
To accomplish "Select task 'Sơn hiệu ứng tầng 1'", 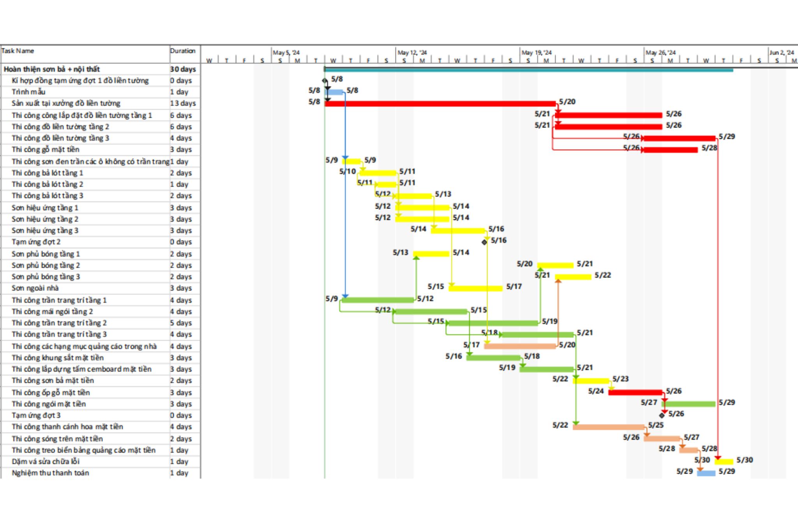I will tap(45, 208).
